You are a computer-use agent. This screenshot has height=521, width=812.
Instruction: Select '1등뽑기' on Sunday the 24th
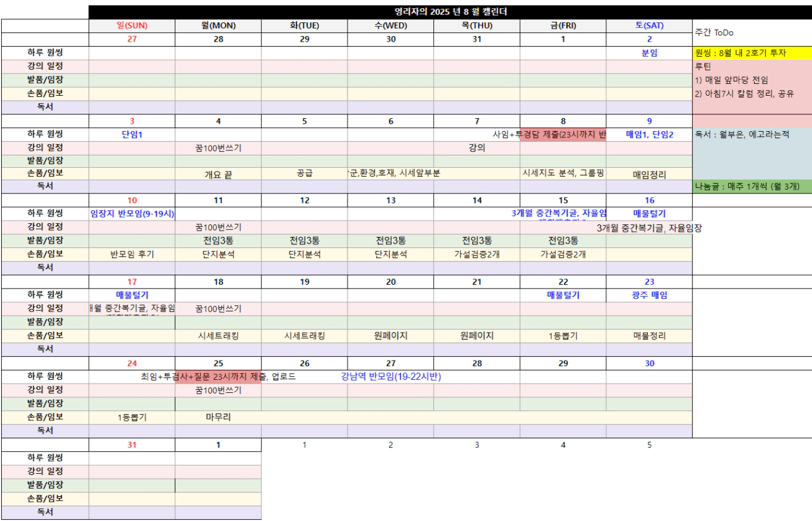pyautogui.click(x=132, y=417)
